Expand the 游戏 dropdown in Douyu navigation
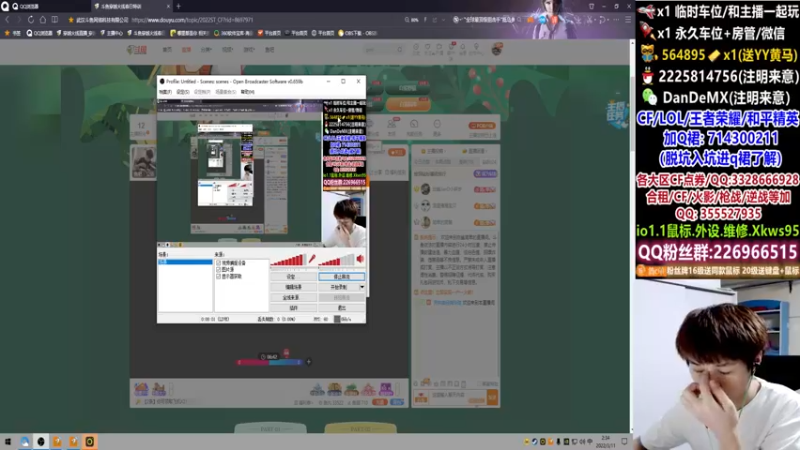 pos(249,50)
